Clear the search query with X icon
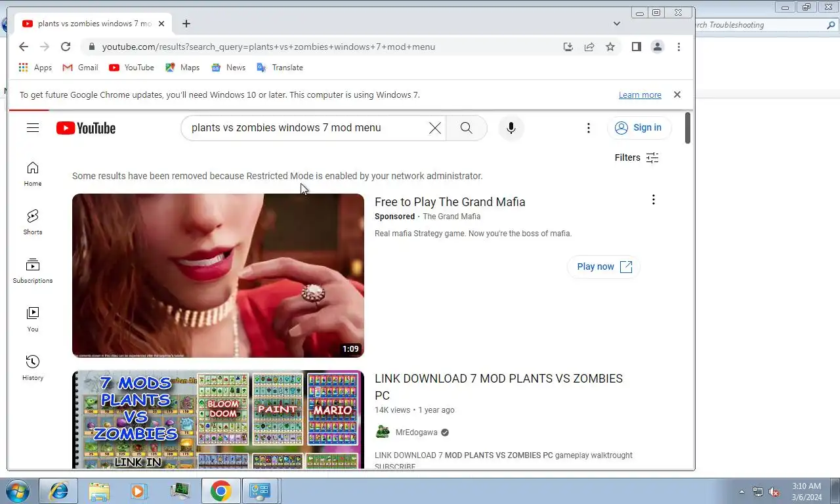 pos(434,128)
